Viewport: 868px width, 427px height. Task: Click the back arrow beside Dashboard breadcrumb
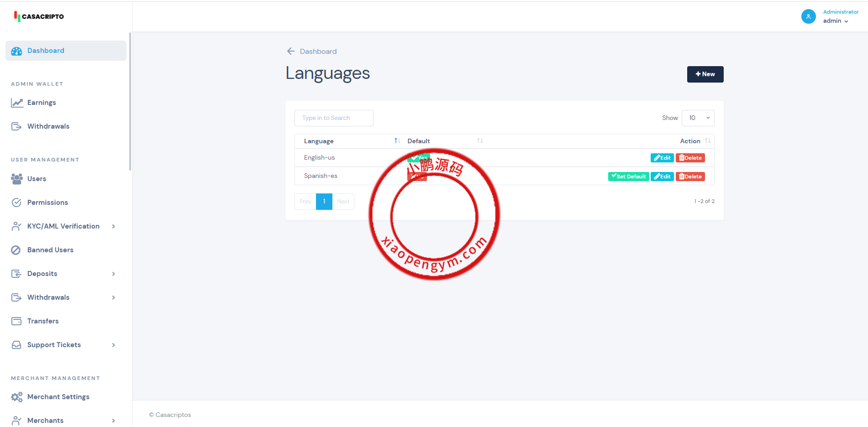(x=290, y=51)
